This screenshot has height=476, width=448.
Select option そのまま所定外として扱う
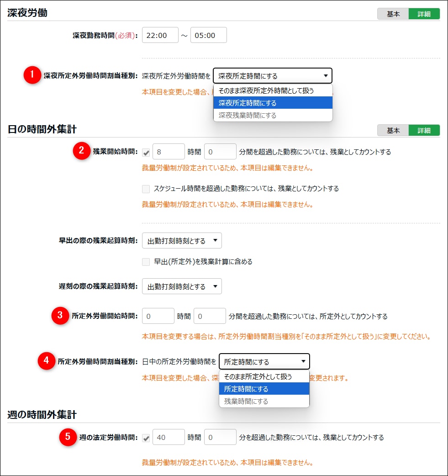coord(264,376)
